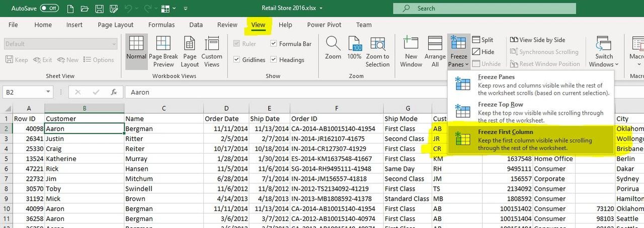Open the Sheet View Default dropdown
This screenshot has height=228, width=644.
point(114,44)
